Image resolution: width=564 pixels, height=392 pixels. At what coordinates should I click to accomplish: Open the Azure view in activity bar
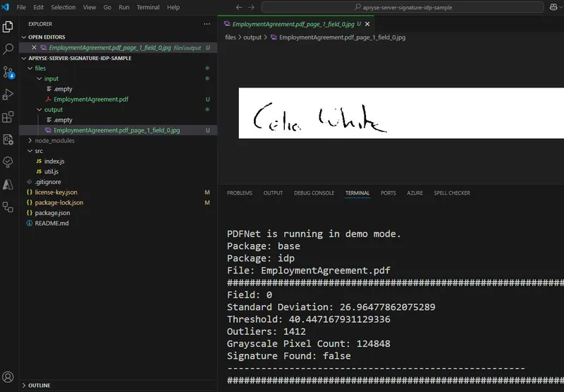point(8,185)
